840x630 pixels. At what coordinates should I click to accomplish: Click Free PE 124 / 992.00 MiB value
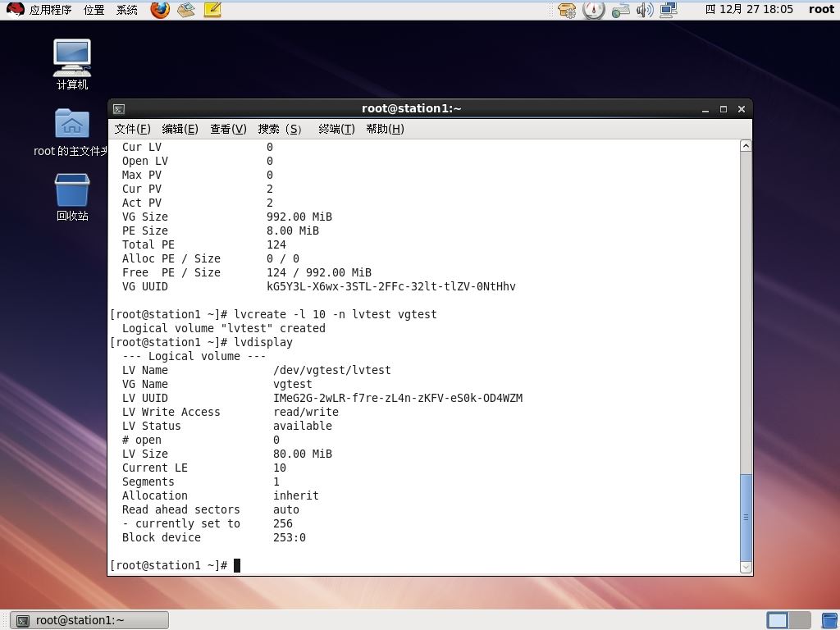tap(319, 272)
